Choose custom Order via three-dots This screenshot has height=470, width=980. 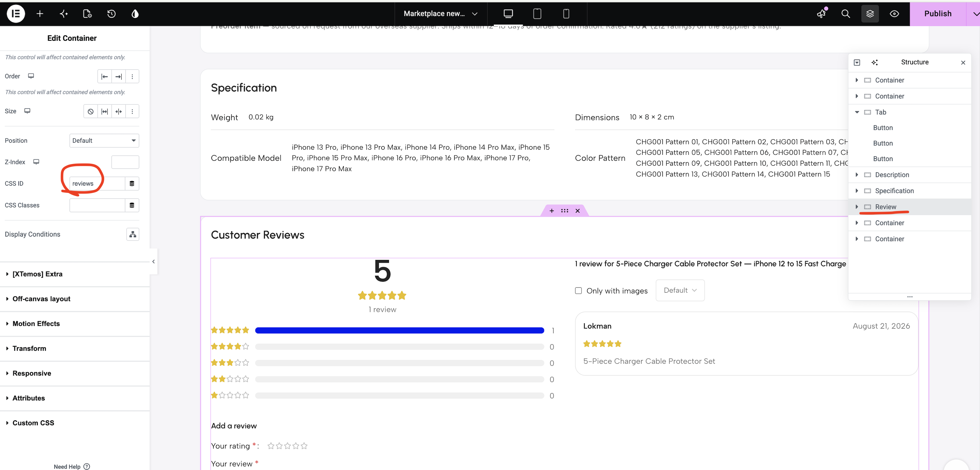[x=132, y=76]
